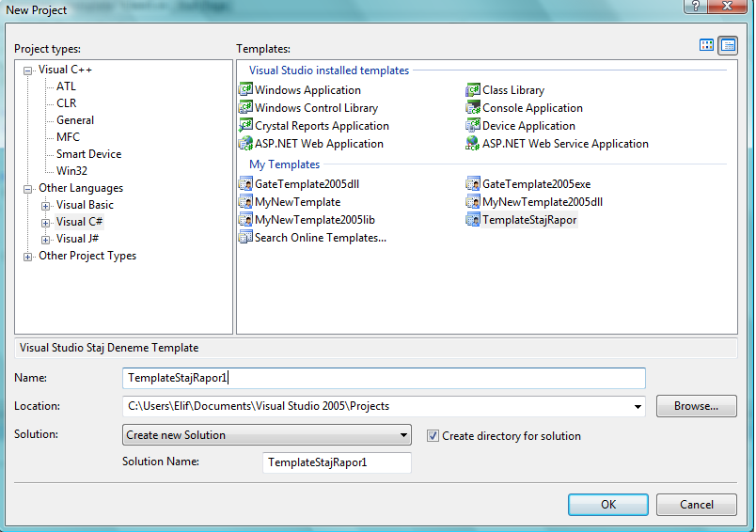Viewport: 756px width, 532px height.
Task: Click the Solution Name text field
Action: point(337,462)
